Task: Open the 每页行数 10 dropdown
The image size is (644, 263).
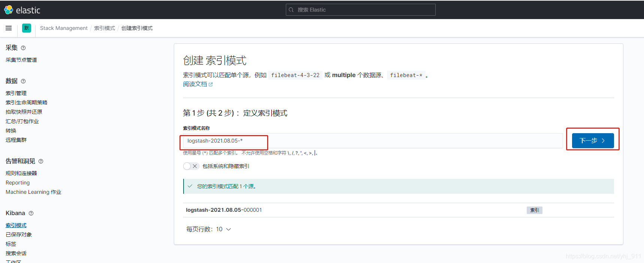Action: [x=209, y=229]
